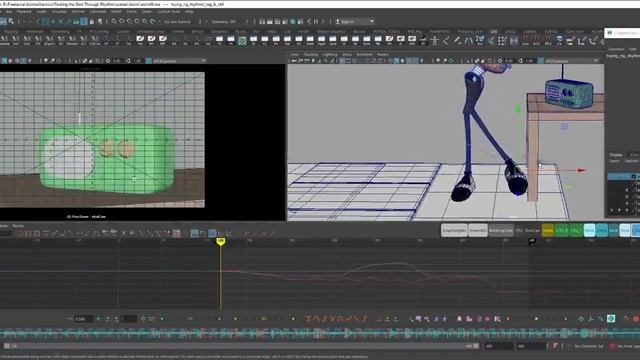Open the Channels menu in Channel Box
640x360 pixels.
pos(616,49)
